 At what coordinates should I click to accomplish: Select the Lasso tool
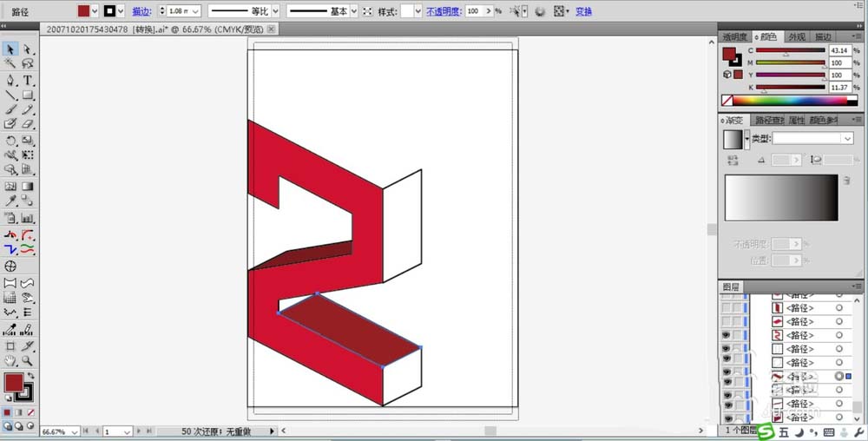pyautogui.click(x=27, y=64)
